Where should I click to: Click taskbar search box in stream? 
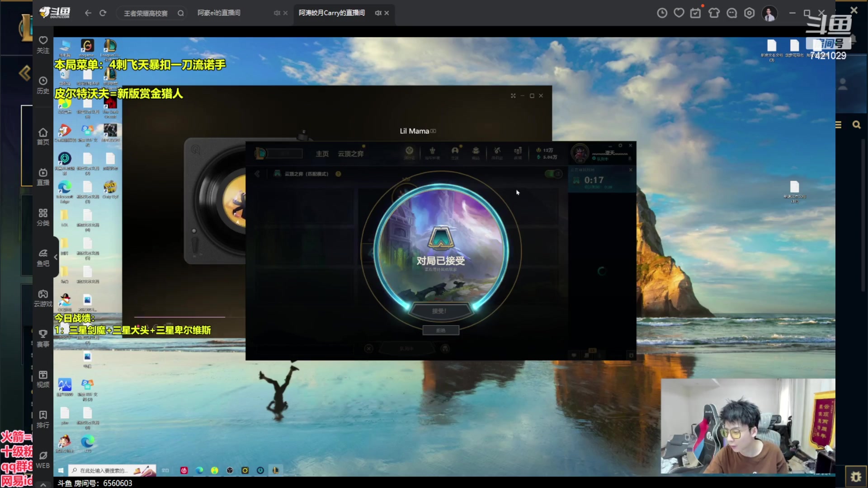point(112,470)
